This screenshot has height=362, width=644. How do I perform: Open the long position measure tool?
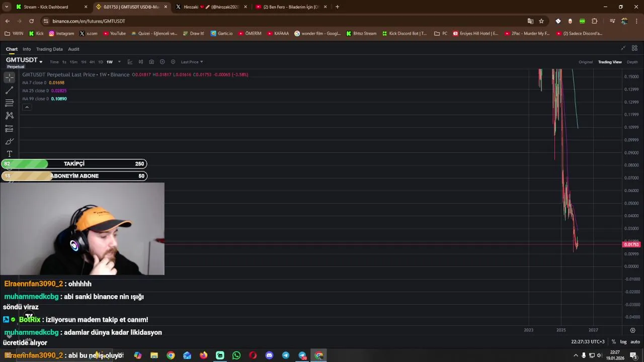pos(9,129)
